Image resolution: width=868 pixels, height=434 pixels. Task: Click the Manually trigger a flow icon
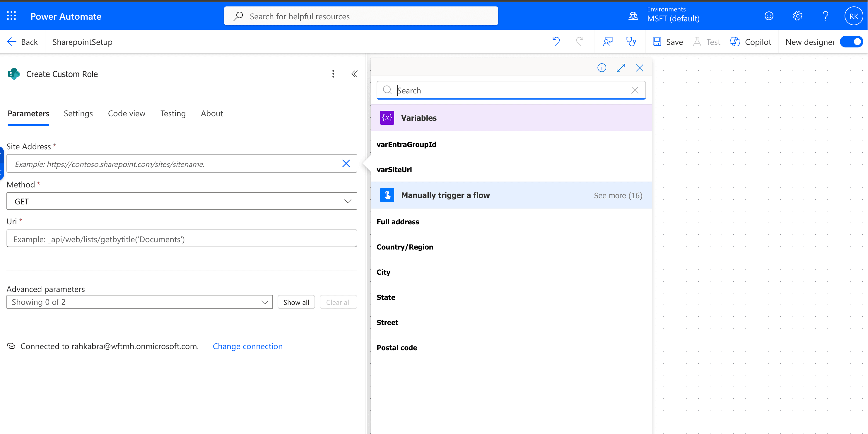point(387,195)
